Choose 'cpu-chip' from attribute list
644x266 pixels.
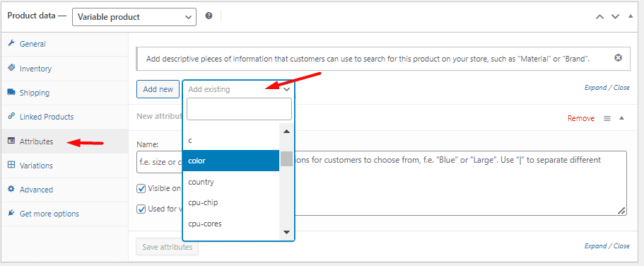[231, 203]
